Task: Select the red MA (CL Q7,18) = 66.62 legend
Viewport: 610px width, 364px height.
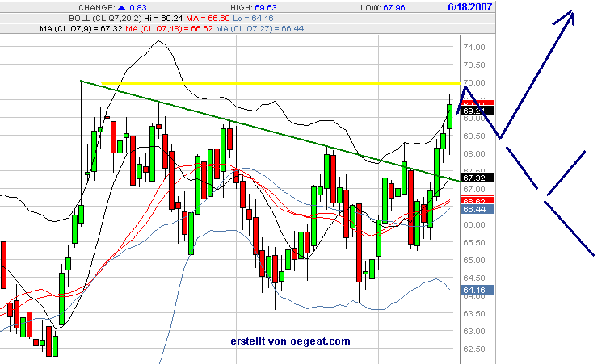Action: [x=169, y=29]
